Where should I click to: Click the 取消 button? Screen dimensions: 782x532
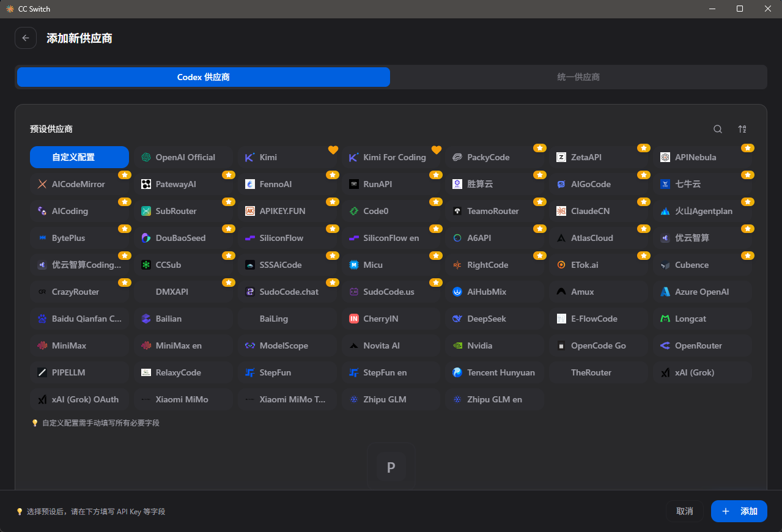(x=684, y=511)
